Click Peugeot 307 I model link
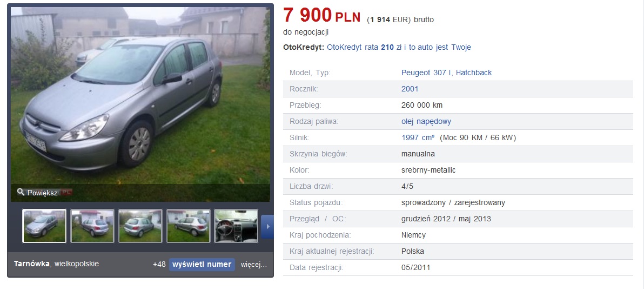Screen dimensions: 644x289 [427, 73]
